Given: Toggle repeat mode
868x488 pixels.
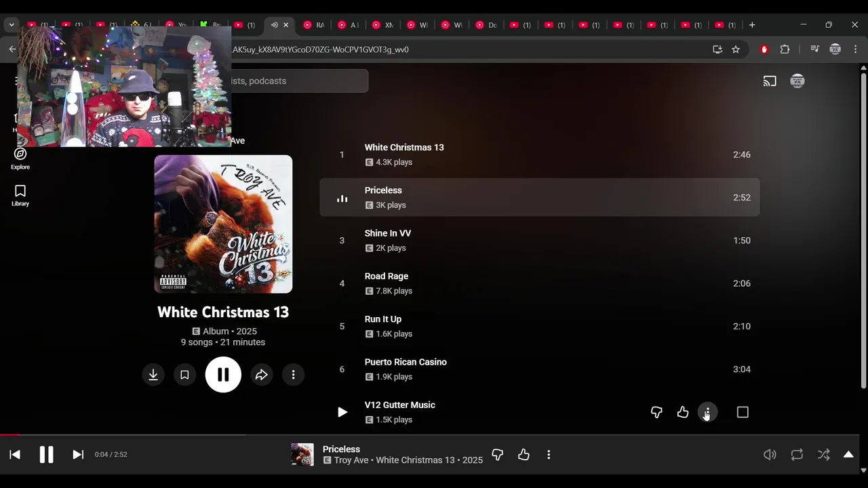Looking at the screenshot, I should [797, 455].
